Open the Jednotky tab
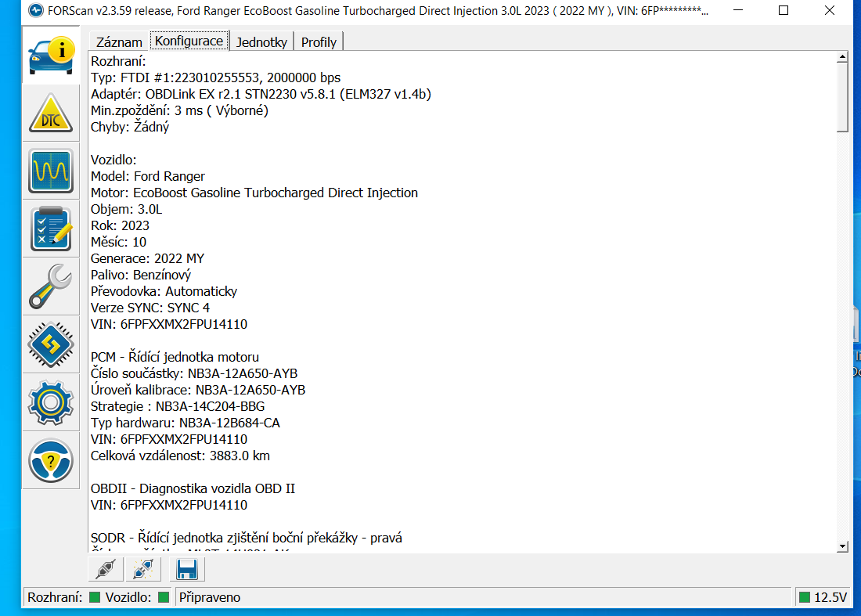861x616 pixels. click(262, 42)
